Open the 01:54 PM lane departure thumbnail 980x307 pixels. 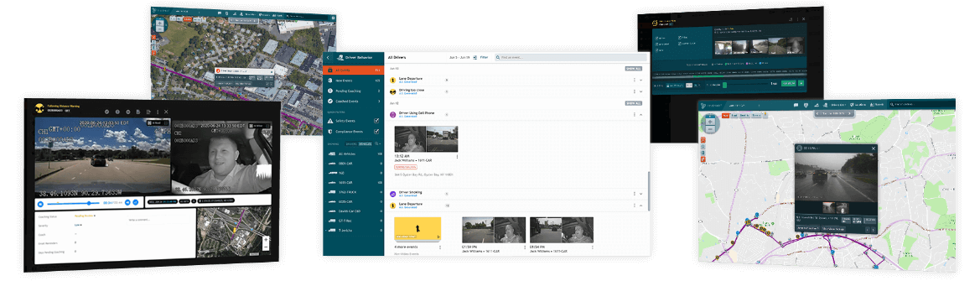click(x=561, y=230)
